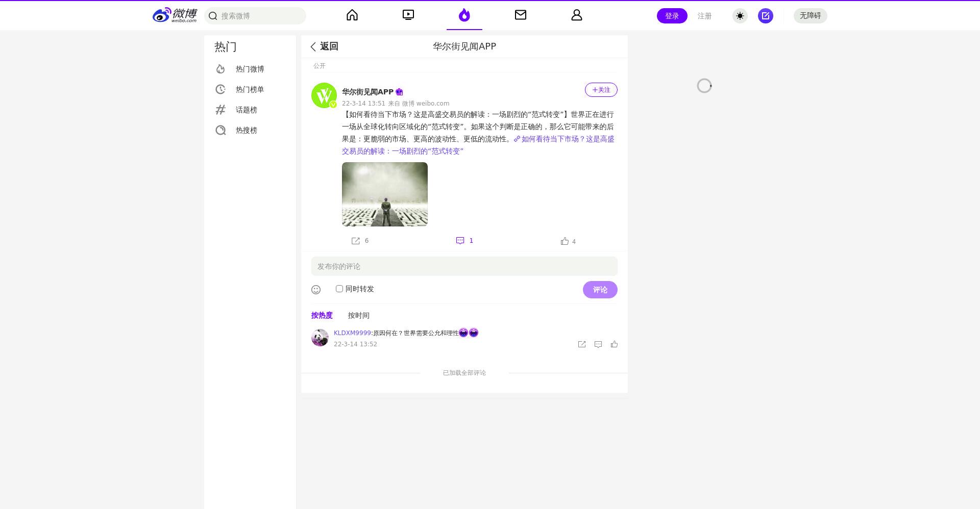
Task: Click the 返回 back button
Action: click(x=324, y=46)
